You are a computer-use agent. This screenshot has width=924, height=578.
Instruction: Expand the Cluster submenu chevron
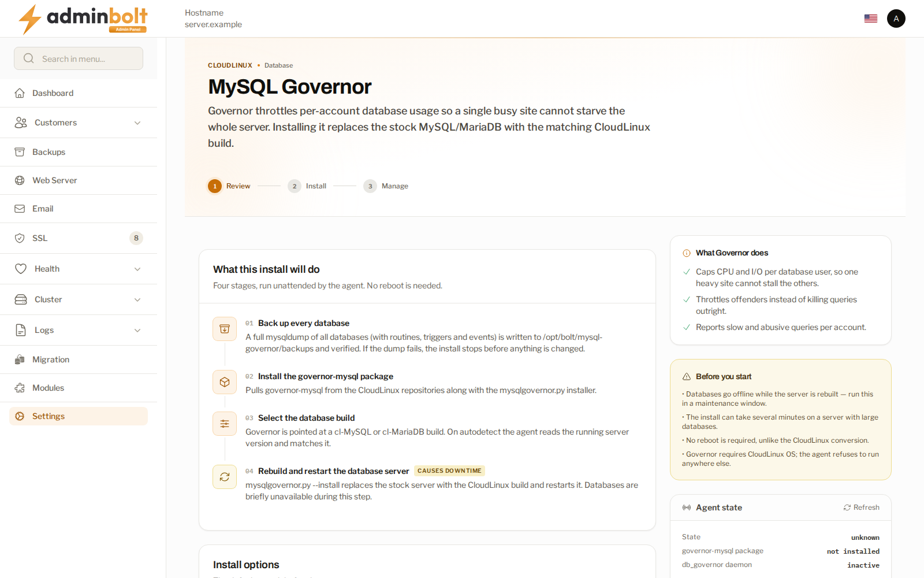coord(137,299)
